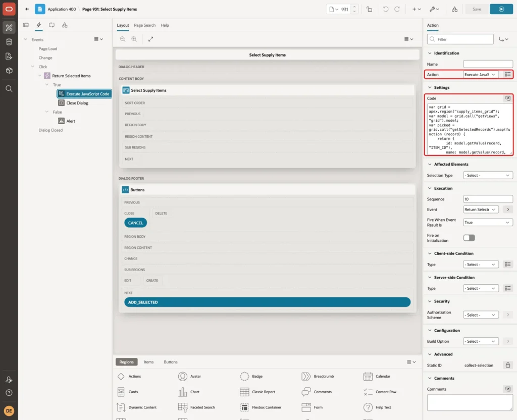Go back with the arrow icon
The height and width of the screenshot is (420, 517).
pos(27,9)
